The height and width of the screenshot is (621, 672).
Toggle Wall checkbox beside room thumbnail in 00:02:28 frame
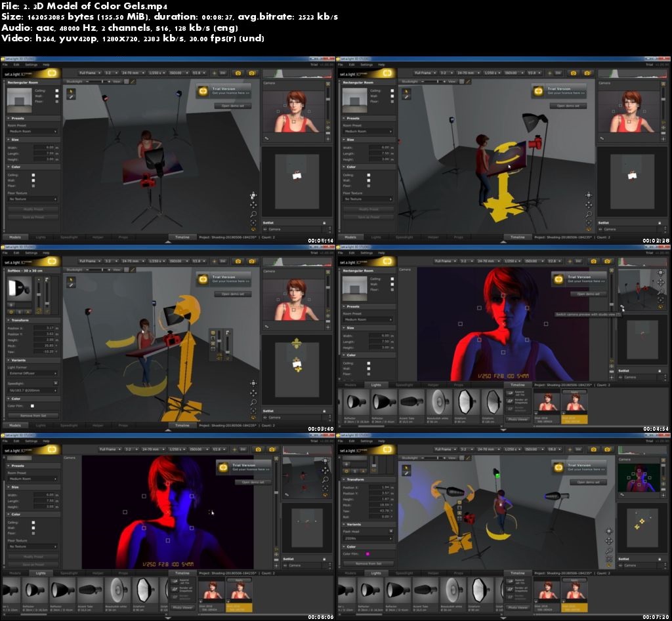(392, 96)
